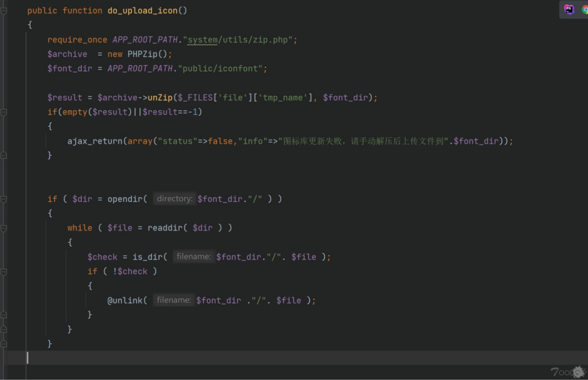Click the end-of-fold marker closing the while loop
The height and width of the screenshot is (380, 588).
click(x=3, y=329)
